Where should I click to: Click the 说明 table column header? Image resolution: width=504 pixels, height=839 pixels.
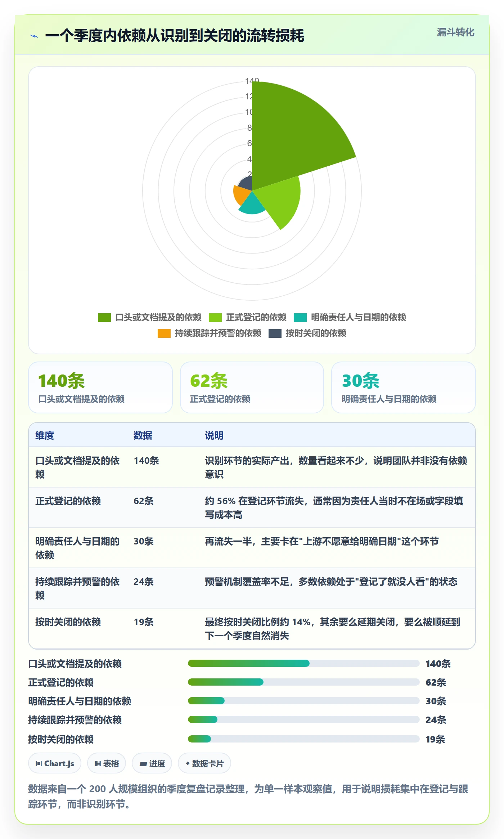coord(214,435)
